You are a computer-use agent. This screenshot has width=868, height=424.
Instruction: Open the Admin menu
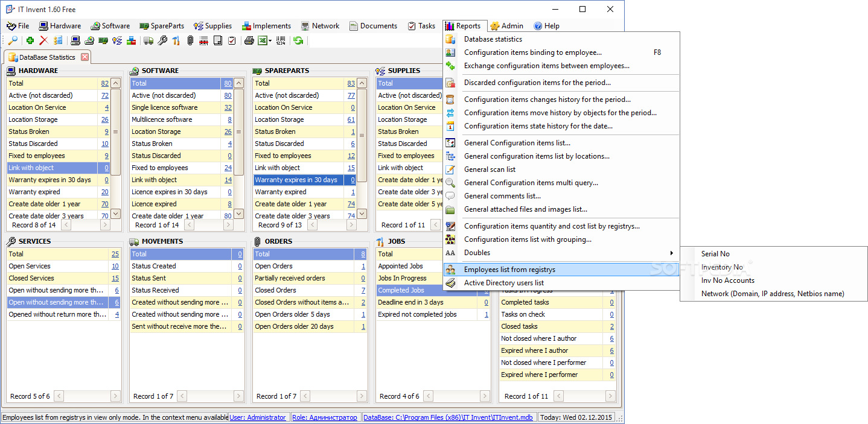coord(506,26)
